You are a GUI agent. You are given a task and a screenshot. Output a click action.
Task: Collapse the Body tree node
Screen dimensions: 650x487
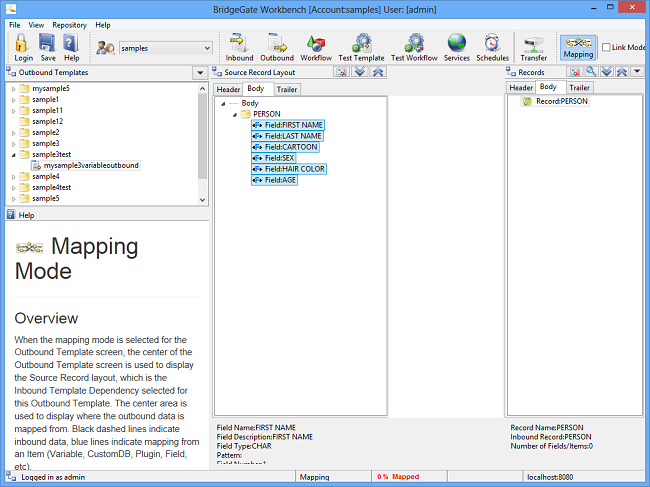223,103
